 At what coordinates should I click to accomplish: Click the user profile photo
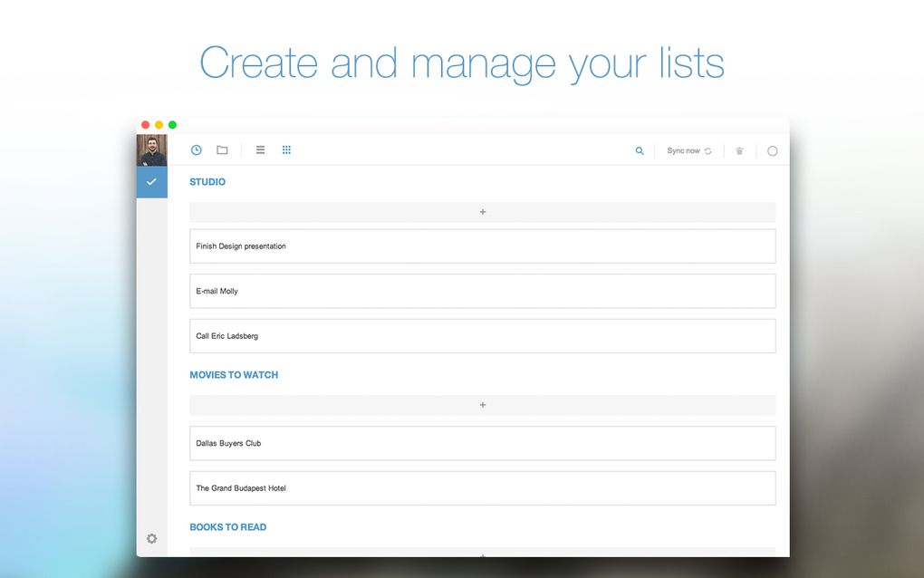[x=151, y=150]
